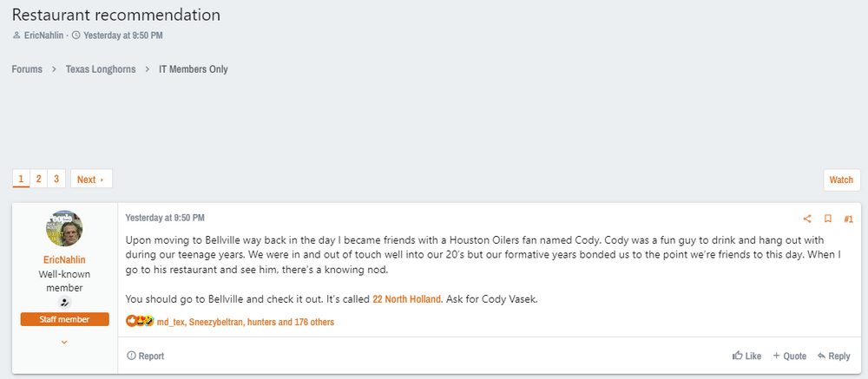Click the thread starter icon under EricNahlin

(64, 302)
